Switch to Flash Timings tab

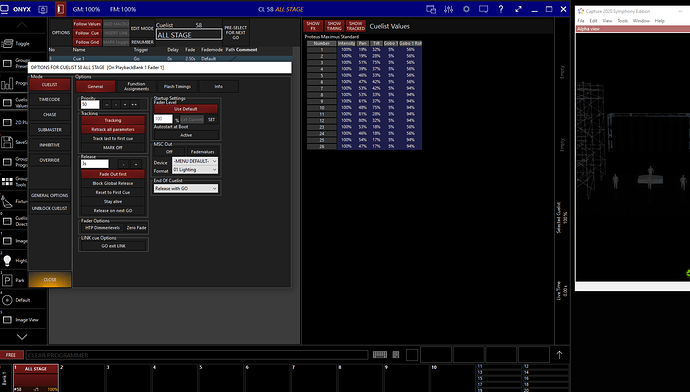point(177,86)
